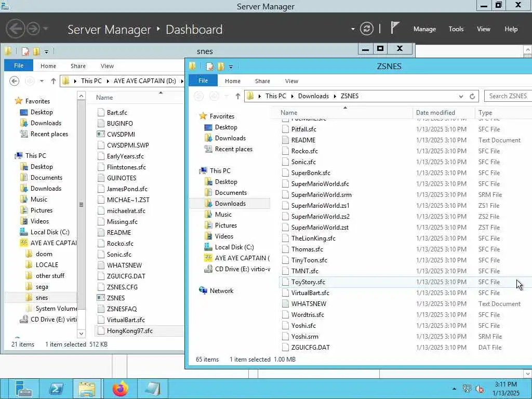Open quick access toolbar dropdown in ZSNES
This screenshot has height=399, width=532.
[231, 67]
